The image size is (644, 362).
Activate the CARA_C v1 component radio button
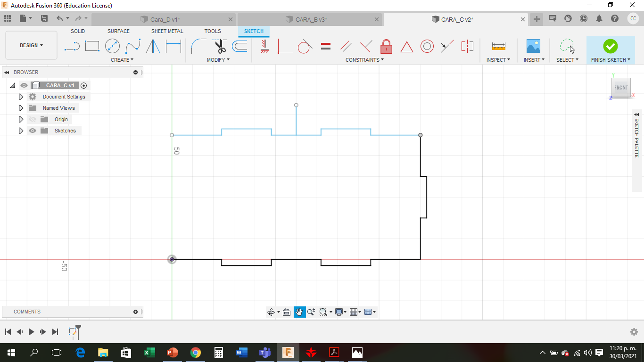84,85
